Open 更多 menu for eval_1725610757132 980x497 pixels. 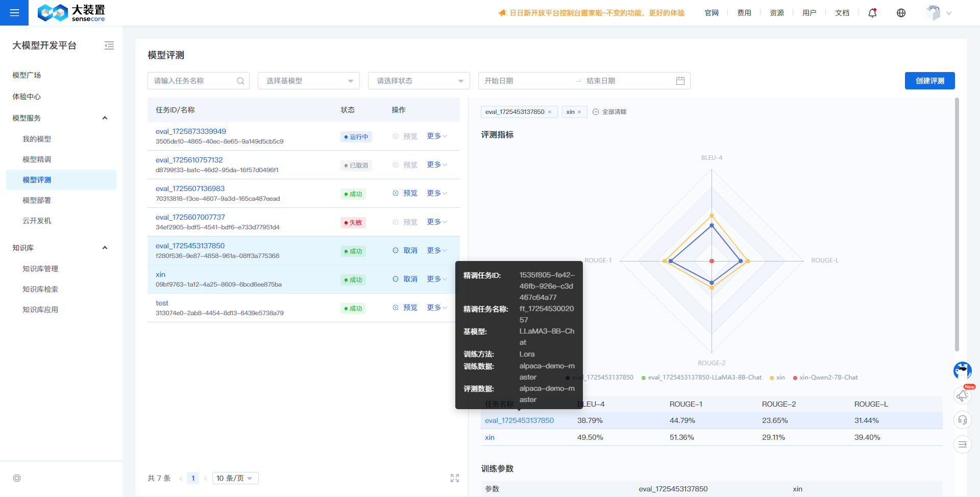click(x=437, y=164)
